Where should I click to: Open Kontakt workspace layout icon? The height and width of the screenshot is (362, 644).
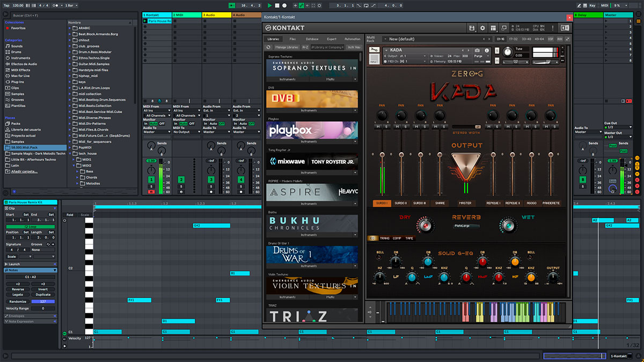coord(494,28)
